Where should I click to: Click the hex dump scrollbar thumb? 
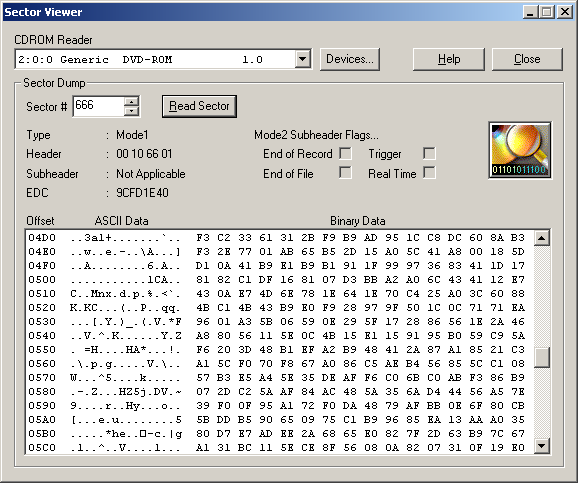coord(542,357)
